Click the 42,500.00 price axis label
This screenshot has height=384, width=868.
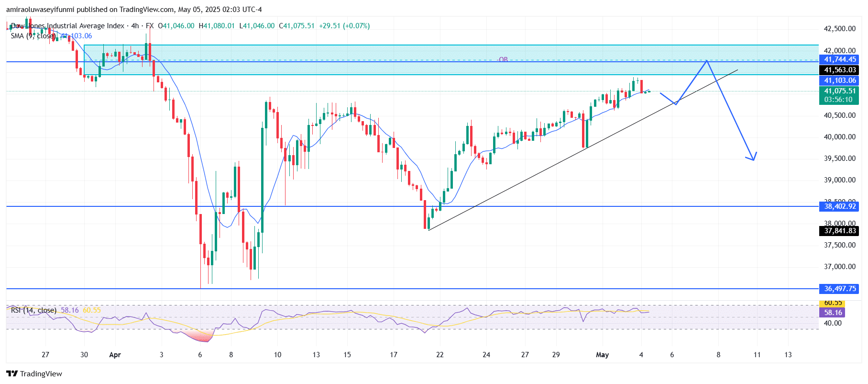[x=839, y=29]
